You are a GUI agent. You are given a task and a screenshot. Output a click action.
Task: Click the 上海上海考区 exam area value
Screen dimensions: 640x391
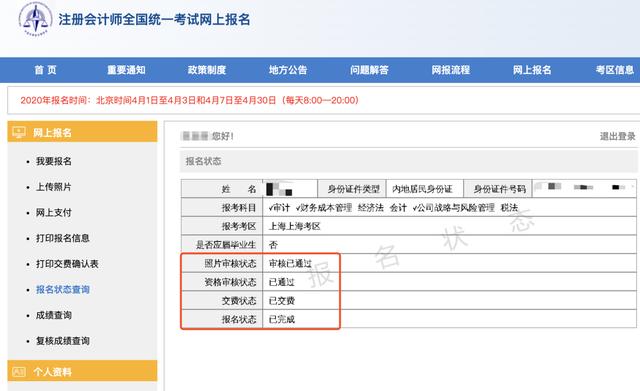[295, 227]
